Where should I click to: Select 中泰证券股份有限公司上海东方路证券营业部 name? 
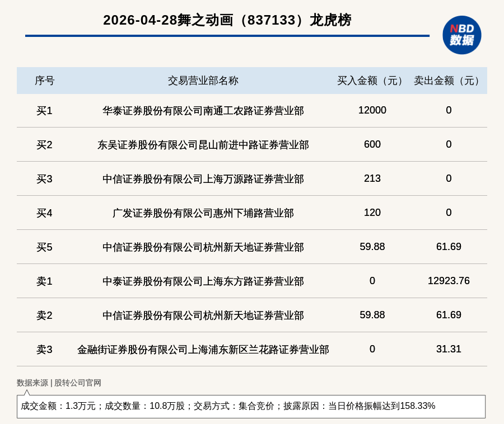[x=203, y=281]
